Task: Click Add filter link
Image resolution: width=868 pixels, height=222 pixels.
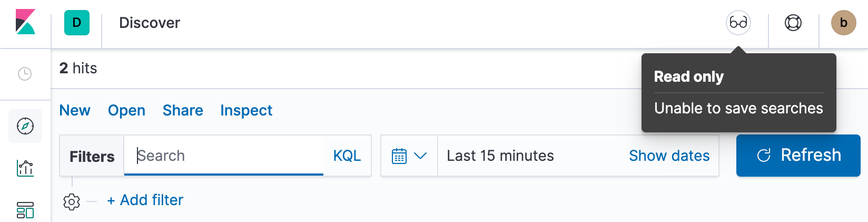Action: [145, 200]
